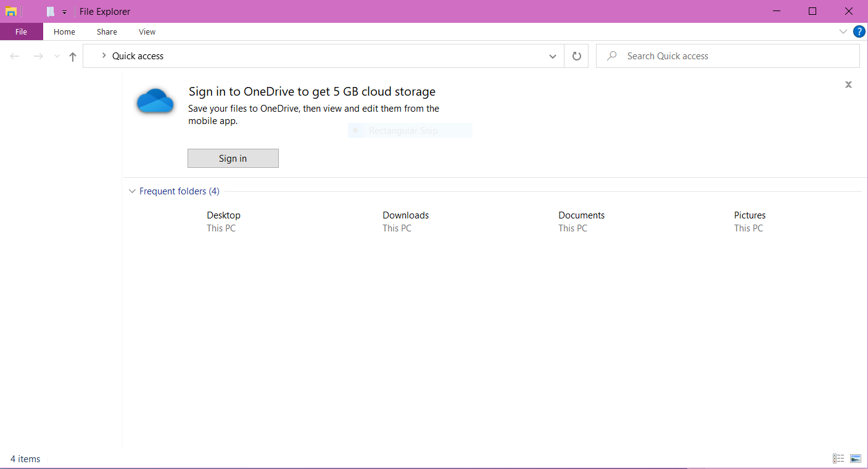Click the New folder quick access toolbar icon

pyautogui.click(x=51, y=12)
